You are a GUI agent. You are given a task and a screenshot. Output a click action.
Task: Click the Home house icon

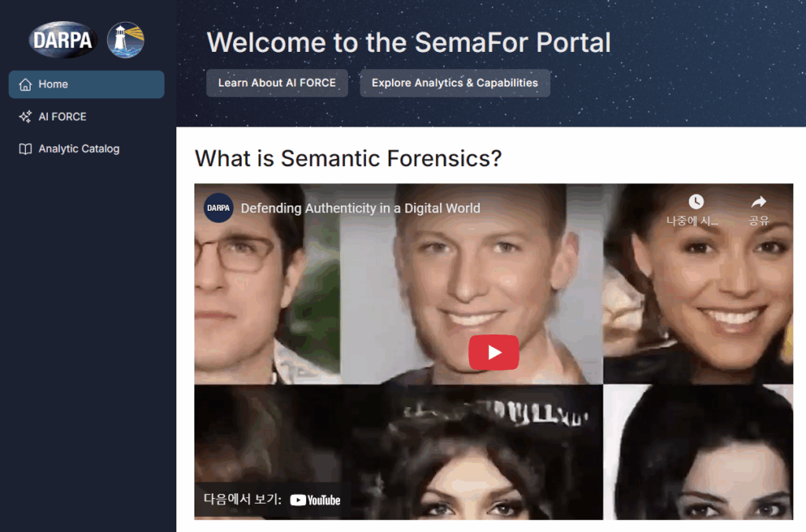pos(25,84)
